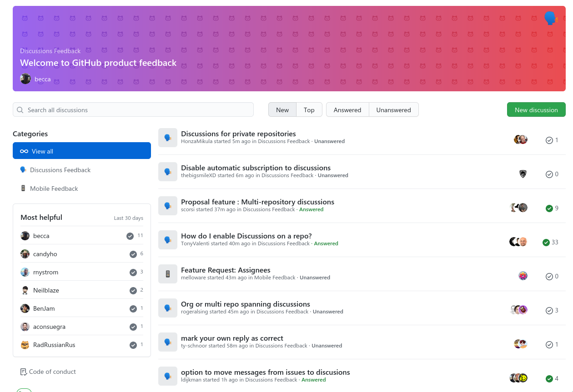Open candyho's profile name link

[45, 254]
